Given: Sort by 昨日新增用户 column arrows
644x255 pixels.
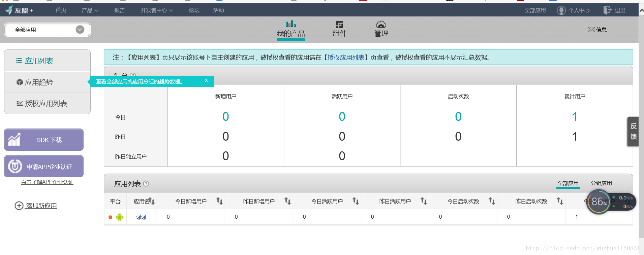Looking at the screenshot, I should point(287,201).
